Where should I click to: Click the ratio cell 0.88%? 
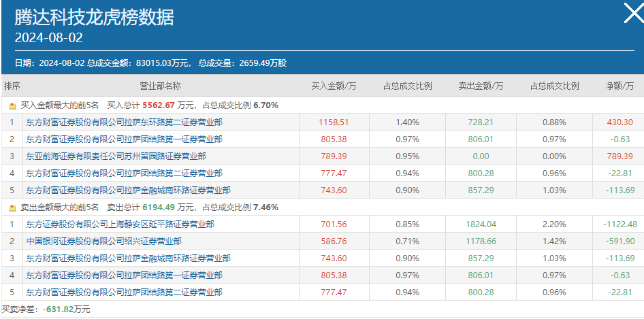click(554, 122)
